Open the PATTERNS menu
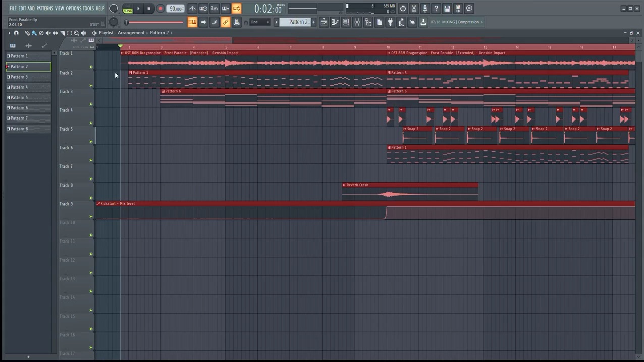644x362 pixels. click(44, 9)
